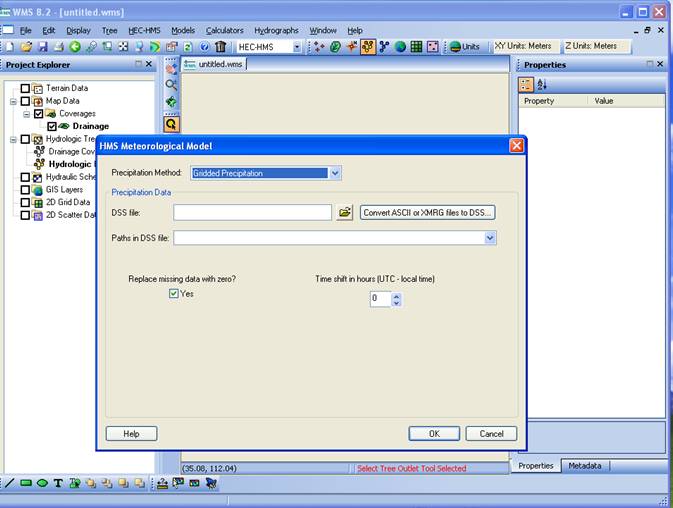Collapse the Coverages tree node

[27, 114]
